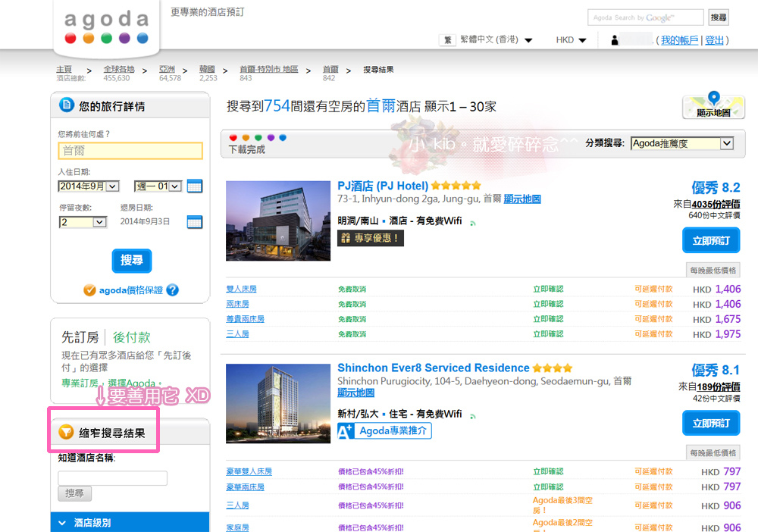This screenshot has height=532, width=758.
Task: Select PJ Hotel 兩床房 room link
Action: point(237,304)
